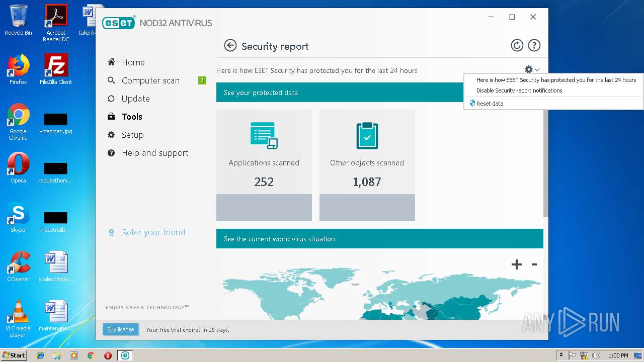Click the ESET logo in the title bar
Image resolution: width=644 pixels, height=362 pixels.
coord(119,23)
